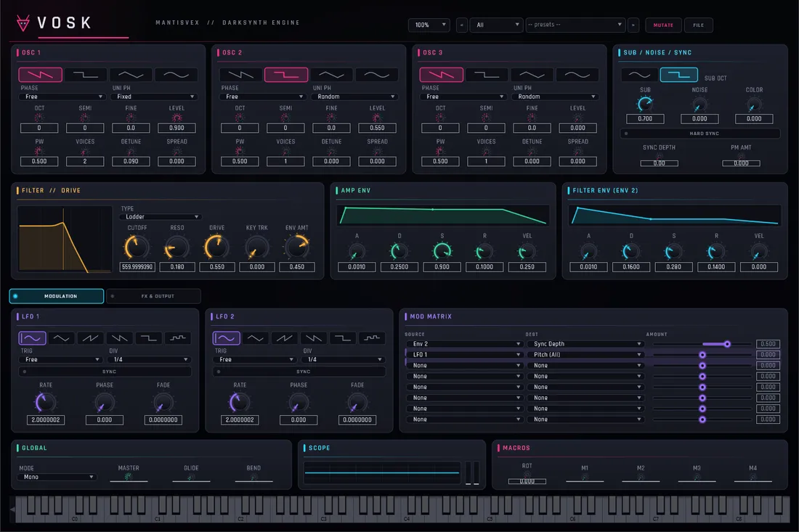
Task: Click the SUB level knob
Action: pyautogui.click(x=645, y=105)
